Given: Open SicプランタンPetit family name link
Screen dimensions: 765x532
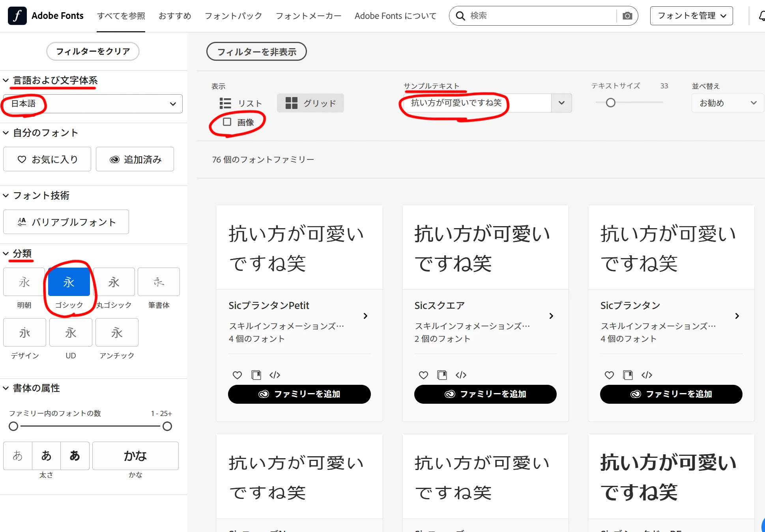Looking at the screenshot, I should 269,305.
